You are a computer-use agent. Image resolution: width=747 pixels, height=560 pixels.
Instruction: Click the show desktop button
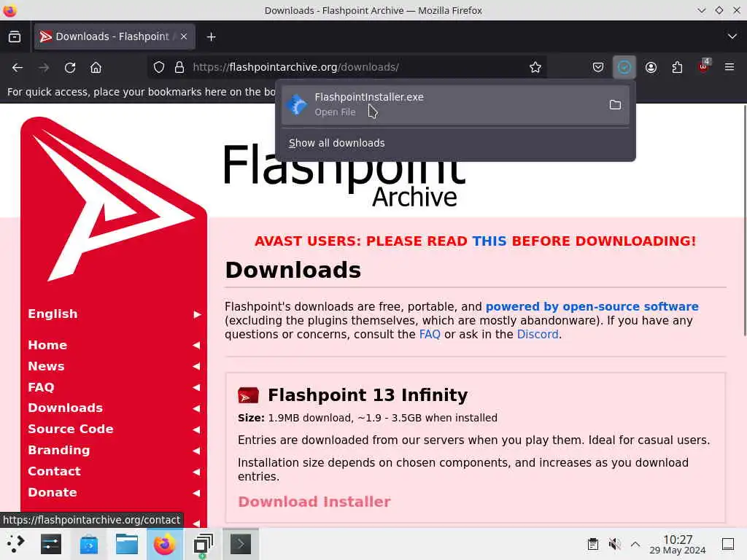point(728,544)
